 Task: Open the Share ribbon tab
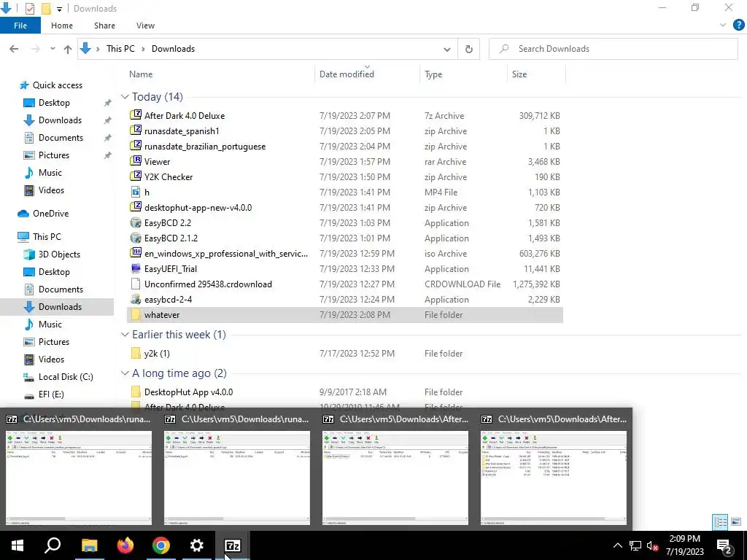(104, 26)
